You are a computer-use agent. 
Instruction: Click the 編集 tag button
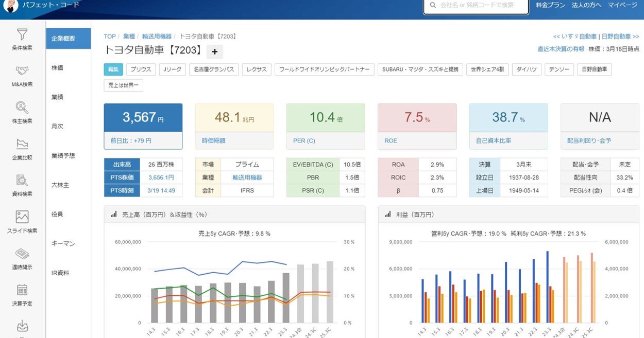click(113, 69)
